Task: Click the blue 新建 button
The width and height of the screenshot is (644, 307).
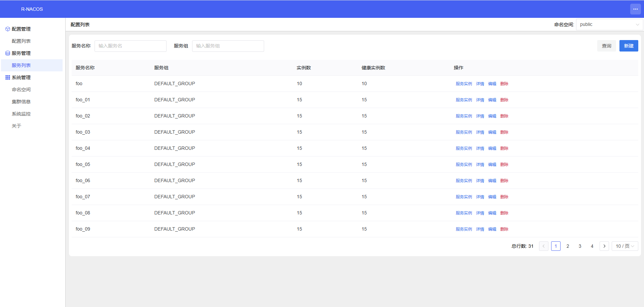Action: coord(629,46)
